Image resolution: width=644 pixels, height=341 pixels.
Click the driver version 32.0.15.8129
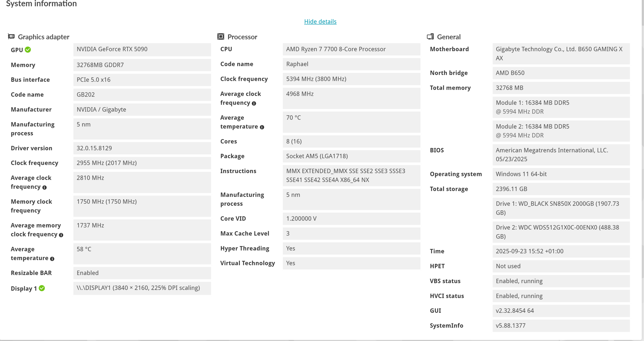pyautogui.click(x=142, y=148)
